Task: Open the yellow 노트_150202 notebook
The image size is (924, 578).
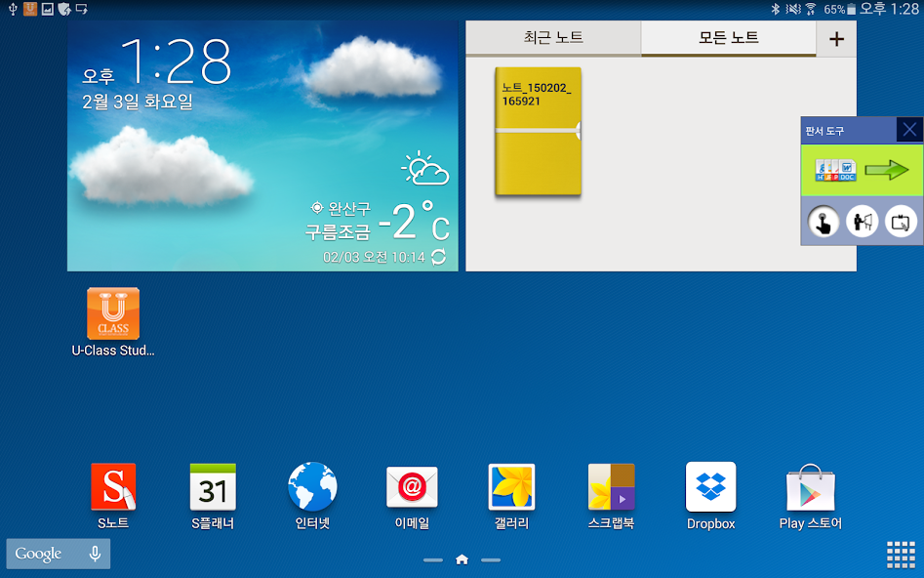Action: point(538,132)
